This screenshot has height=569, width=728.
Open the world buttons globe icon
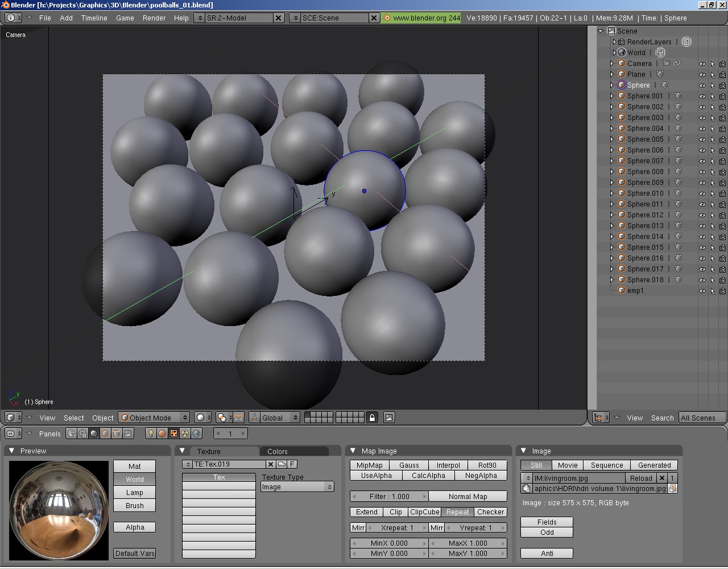pyautogui.click(x=196, y=434)
